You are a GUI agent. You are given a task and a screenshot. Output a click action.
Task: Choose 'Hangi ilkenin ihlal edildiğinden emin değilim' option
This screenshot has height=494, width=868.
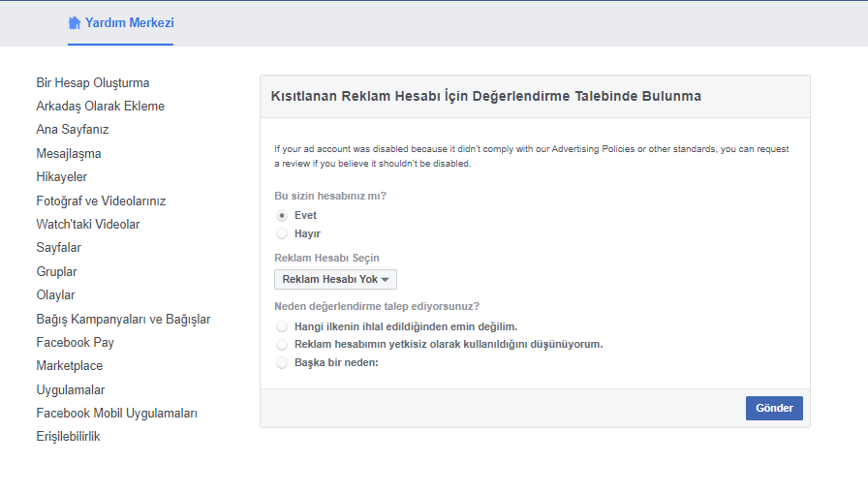[282, 326]
